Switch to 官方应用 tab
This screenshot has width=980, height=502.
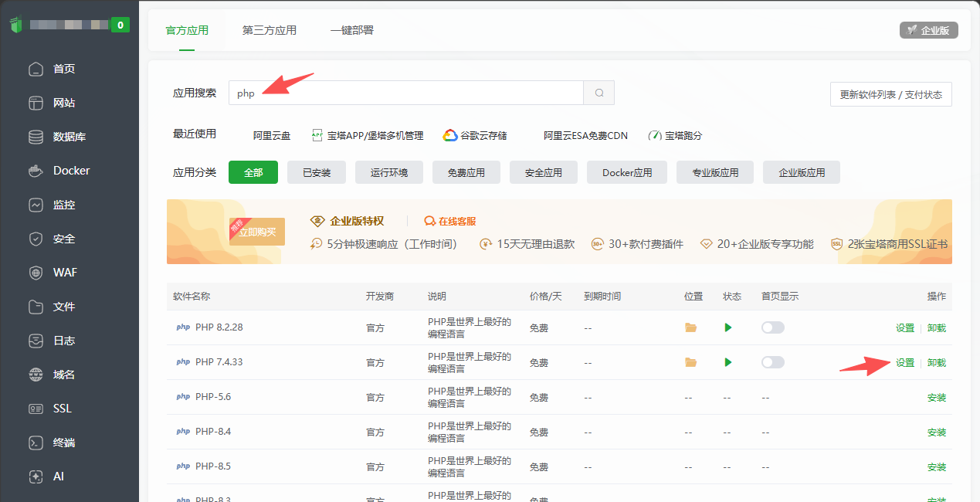(187, 30)
